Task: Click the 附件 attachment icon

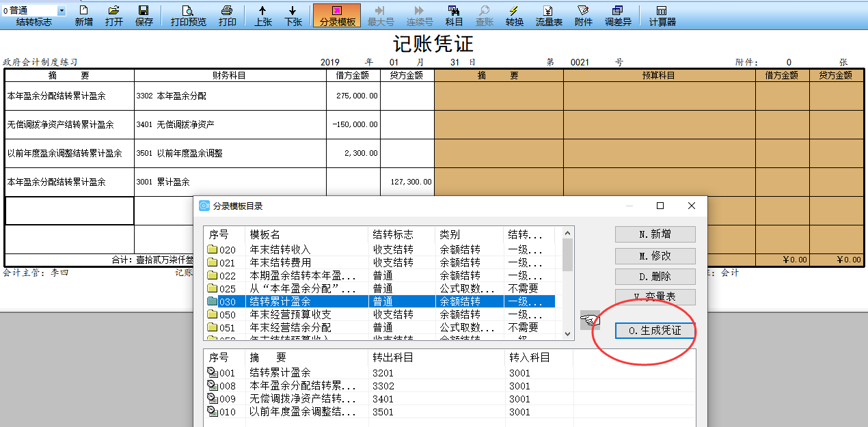Action: point(582,14)
